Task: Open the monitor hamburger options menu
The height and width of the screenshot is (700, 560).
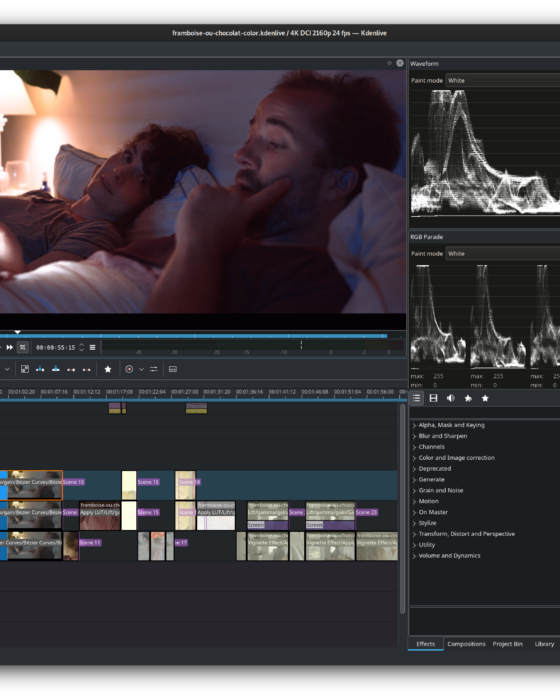Action: [x=92, y=347]
